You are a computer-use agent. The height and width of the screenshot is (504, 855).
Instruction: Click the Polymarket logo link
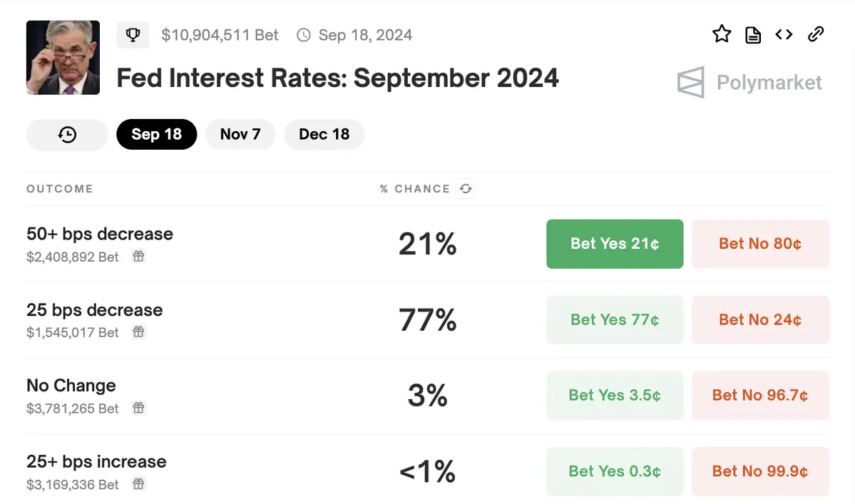tap(749, 83)
